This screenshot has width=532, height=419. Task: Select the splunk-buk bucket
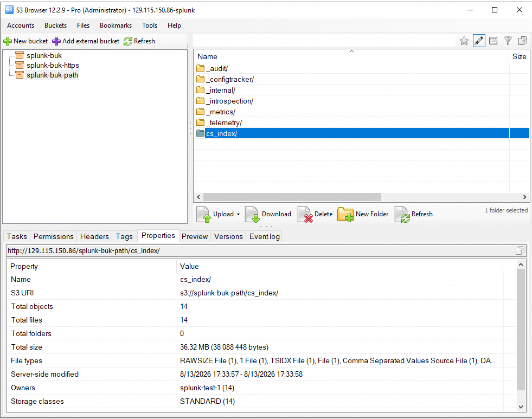44,56
